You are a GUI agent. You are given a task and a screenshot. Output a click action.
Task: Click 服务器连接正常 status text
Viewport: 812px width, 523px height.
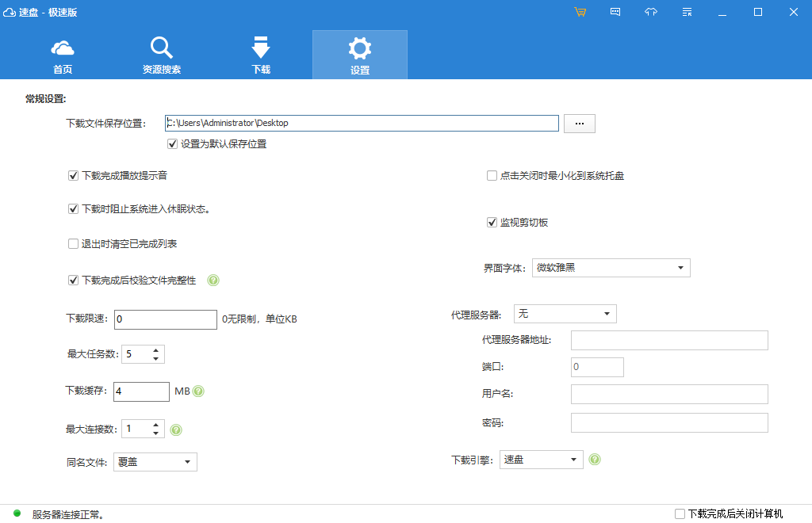tap(68, 515)
